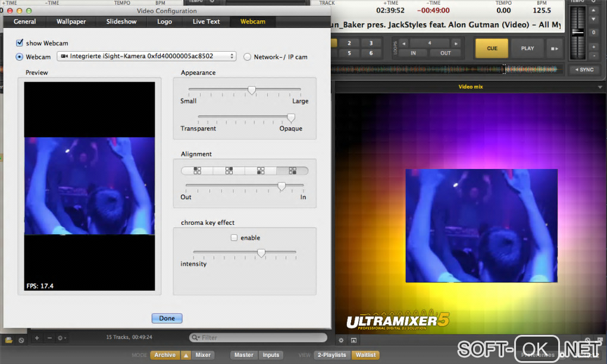Click the scrolling track title display
Viewport: 607px width, 364px height.
[x=446, y=25]
